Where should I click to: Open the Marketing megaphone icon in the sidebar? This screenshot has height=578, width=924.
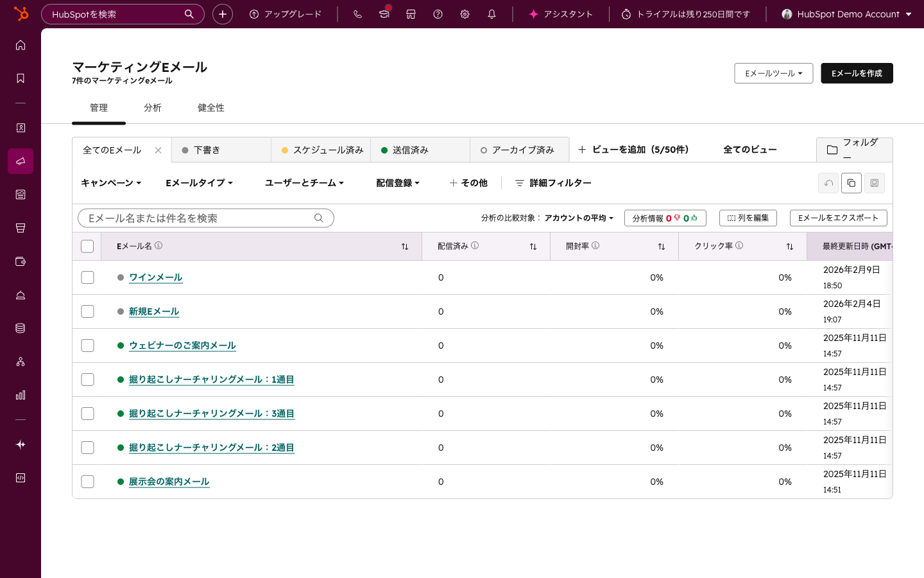tap(20, 161)
